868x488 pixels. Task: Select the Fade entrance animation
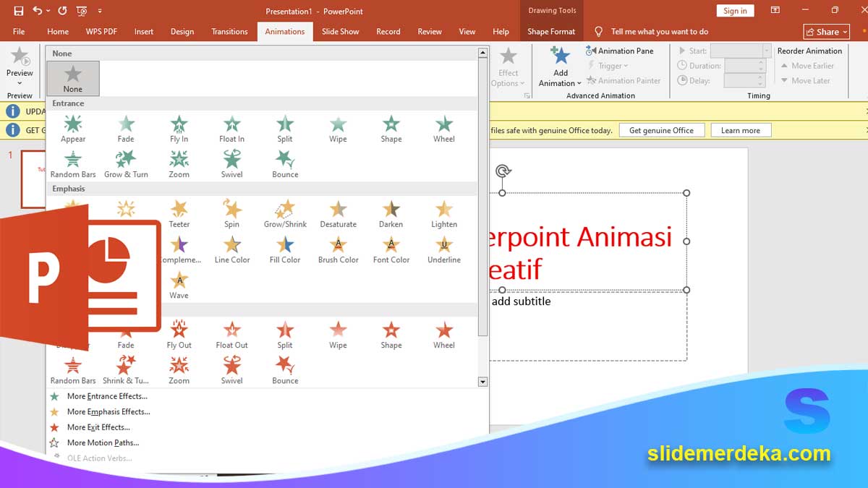(126, 129)
